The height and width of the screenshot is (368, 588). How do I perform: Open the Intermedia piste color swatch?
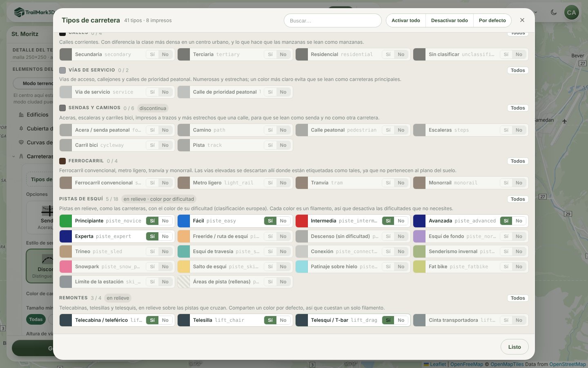[x=302, y=221]
